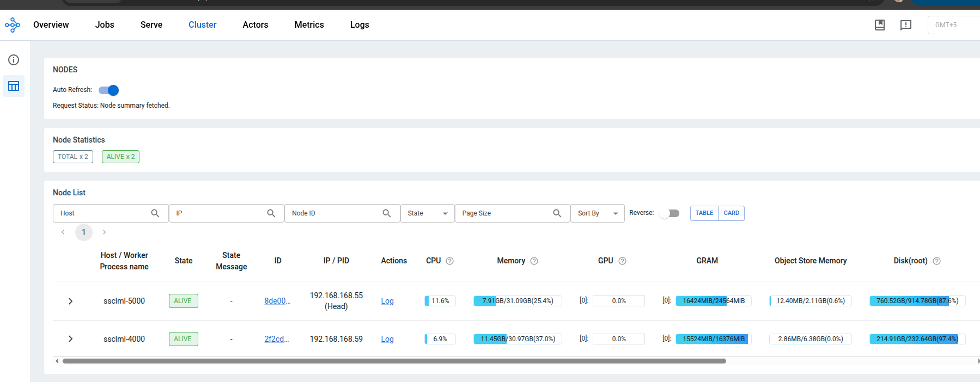
Task: Expand the ssclml-5000 node row
Action: coord(70,301)
